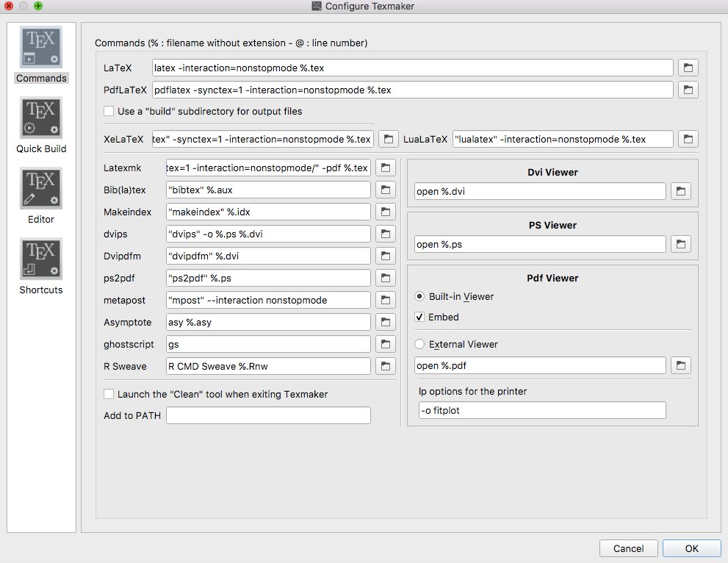The image size is (728, 563).
Task: Select the Quick Build label in sidebar
Action: (41, 148)
